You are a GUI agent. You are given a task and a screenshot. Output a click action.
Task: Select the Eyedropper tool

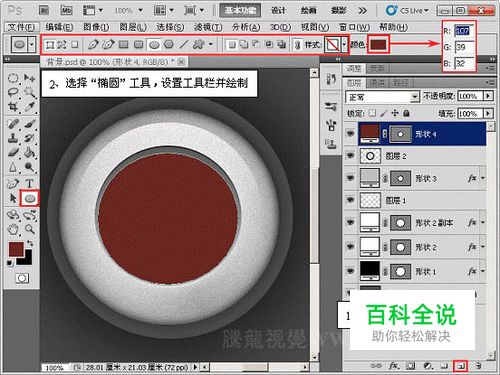pos(29,106)
